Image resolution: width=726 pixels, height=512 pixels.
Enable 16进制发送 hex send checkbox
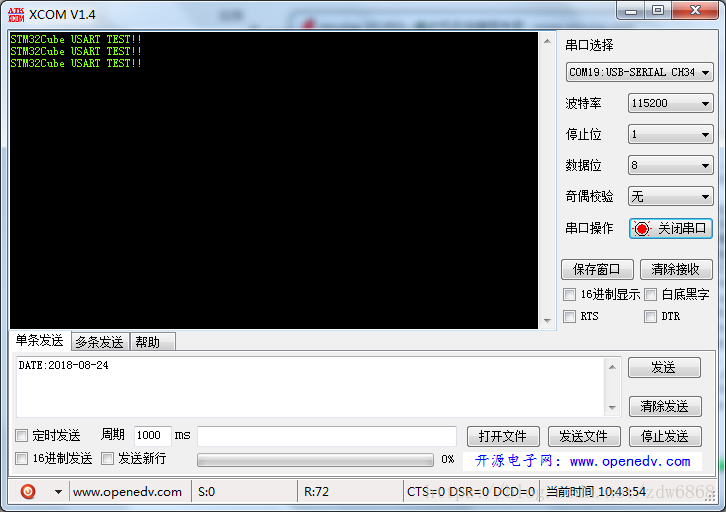[x=21, y=458]
